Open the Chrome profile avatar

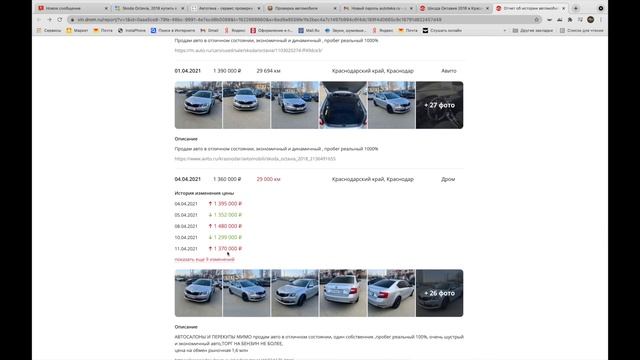coord(591,20)
